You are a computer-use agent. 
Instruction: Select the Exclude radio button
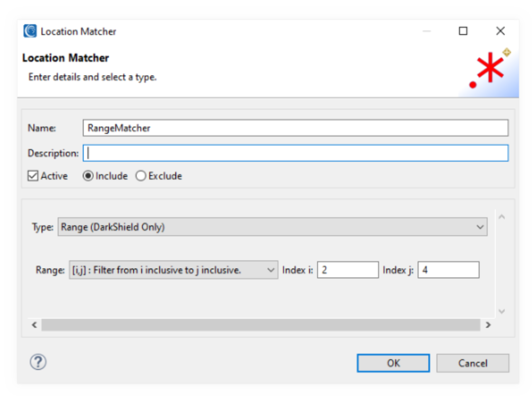tap(140, 176)
